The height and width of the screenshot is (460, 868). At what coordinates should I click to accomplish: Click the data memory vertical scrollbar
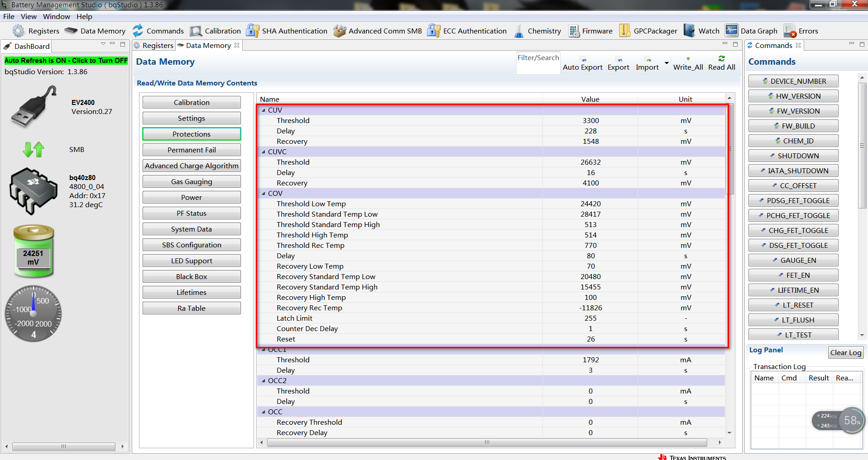[x=730, y=149]
